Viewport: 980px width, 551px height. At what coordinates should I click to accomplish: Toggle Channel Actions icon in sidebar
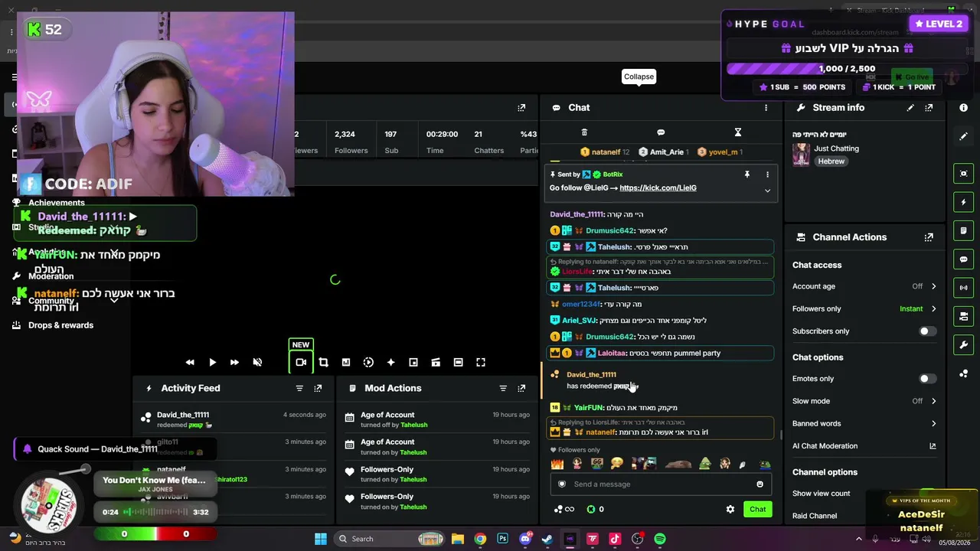963,316
